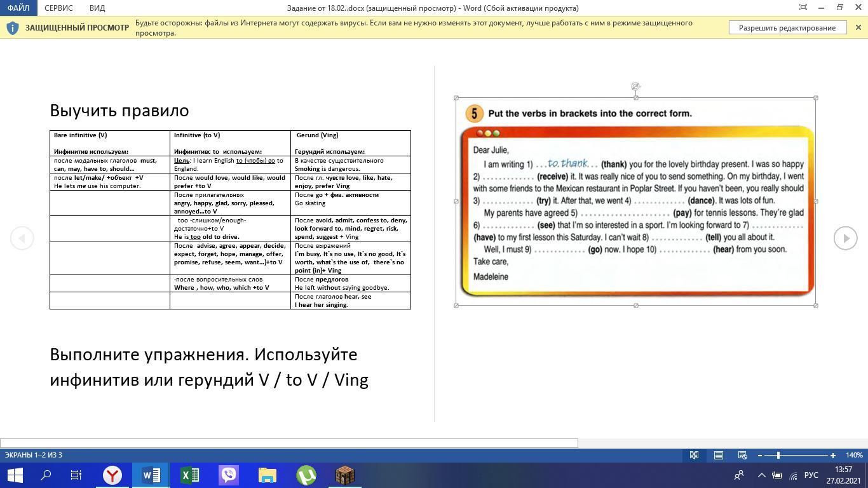Open the СЕРВИС menu
This screenshot has height=488, width=868.
pyautogui.click(x=59, y=8)
